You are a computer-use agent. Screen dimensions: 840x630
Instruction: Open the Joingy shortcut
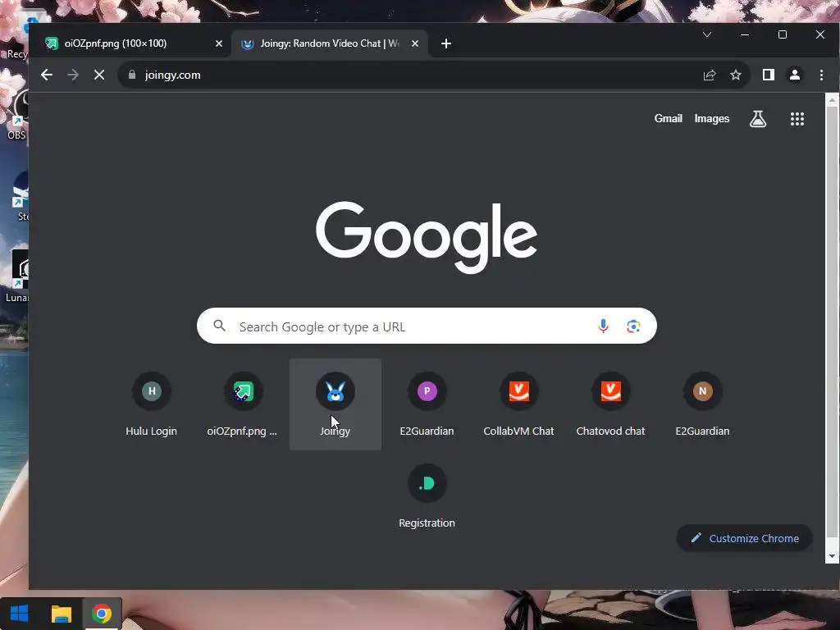tap(336, 404)
